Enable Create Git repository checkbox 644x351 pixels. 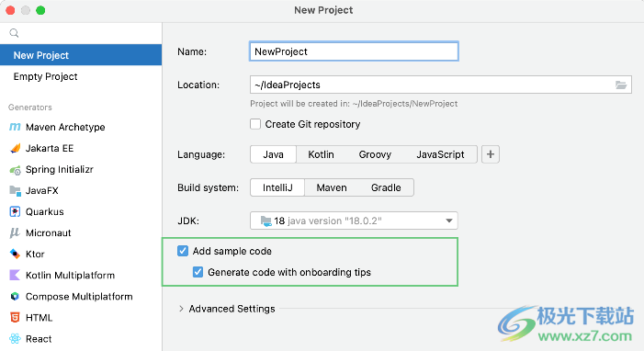point(255,124)
